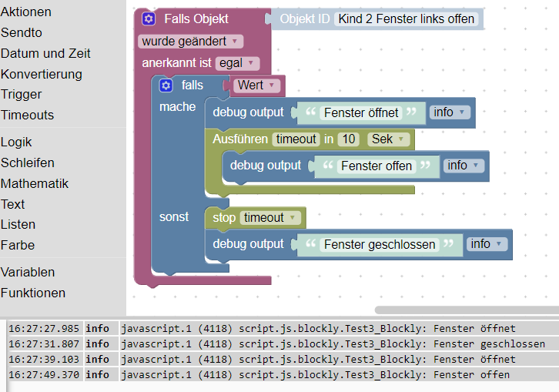Open the Farbe toolbox category
The width and height of the screenshot is (559, 392).
pos(18,245)
